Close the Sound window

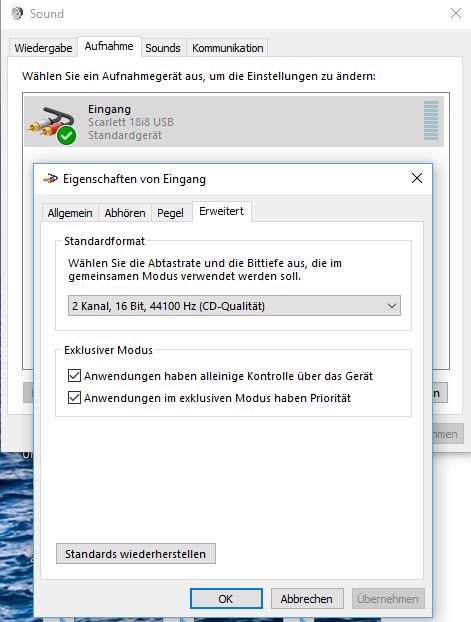[456, 13]
